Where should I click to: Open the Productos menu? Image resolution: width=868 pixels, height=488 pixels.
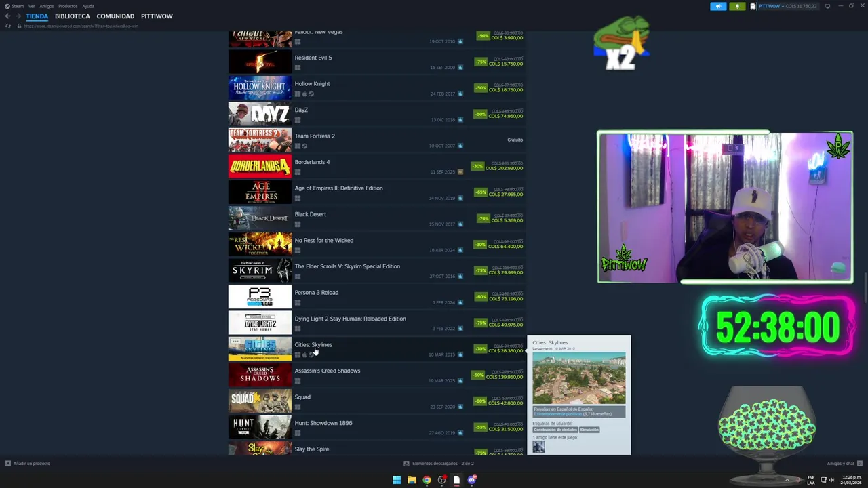(68, 6)
